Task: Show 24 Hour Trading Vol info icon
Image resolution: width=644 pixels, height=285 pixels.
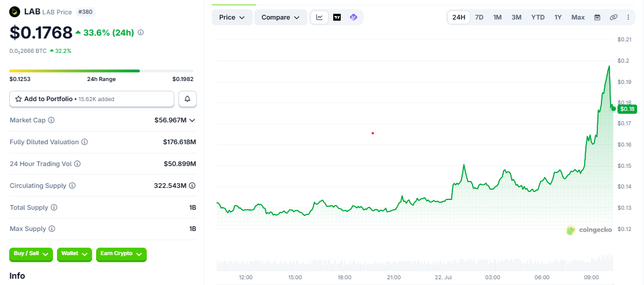Action: tap(77, 164)
